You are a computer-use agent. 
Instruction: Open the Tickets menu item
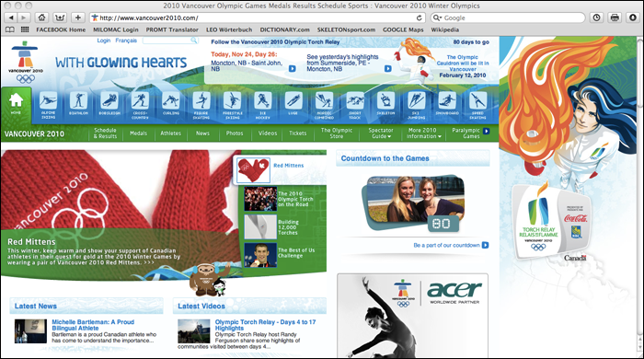click(x=298, y=133)
